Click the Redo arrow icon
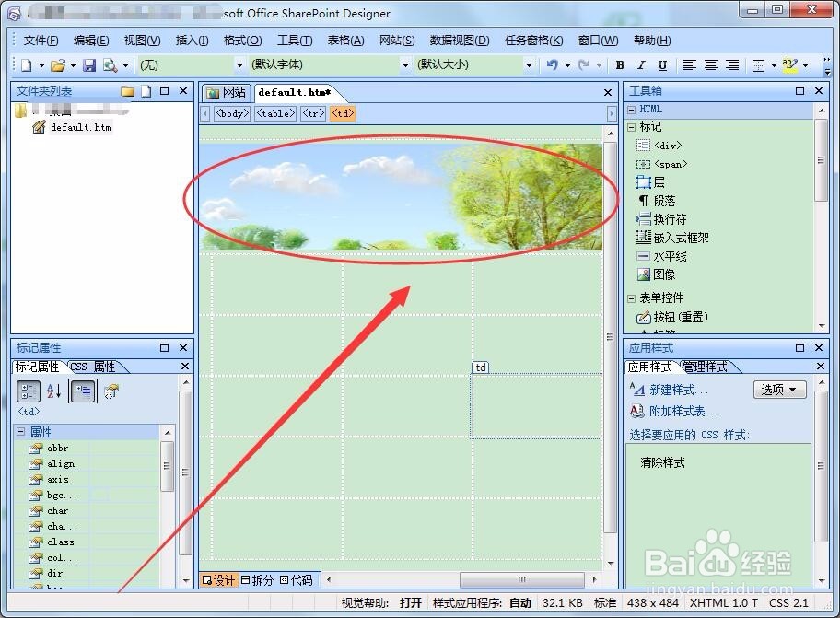The height and width of the screenshot is (618, 840). click(x=583, y=65)
